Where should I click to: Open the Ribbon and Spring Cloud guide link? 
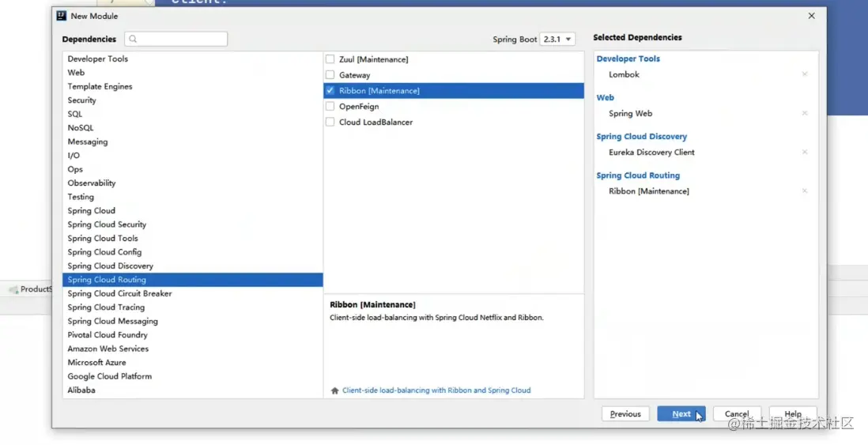click(436, 390)
